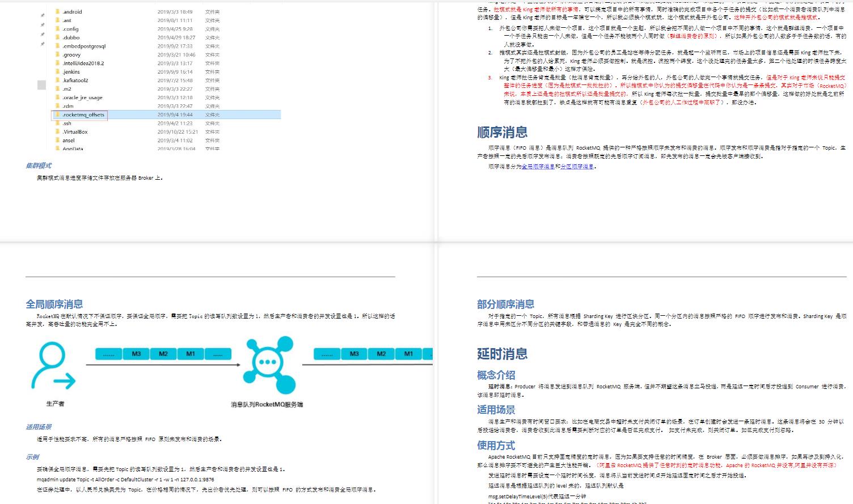
Task: Click the mqadmin update Topic command line
Action: pos(125,479)
